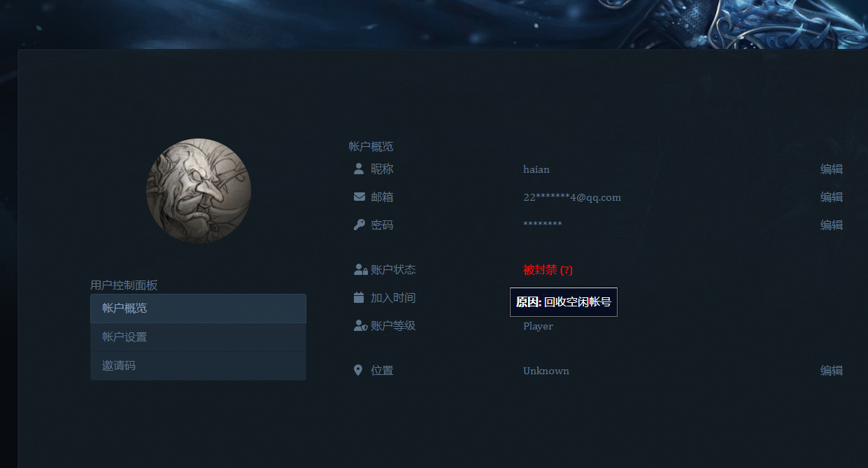
Task: Edit the nickname via 编辑 link
Action: pos(832,169)
